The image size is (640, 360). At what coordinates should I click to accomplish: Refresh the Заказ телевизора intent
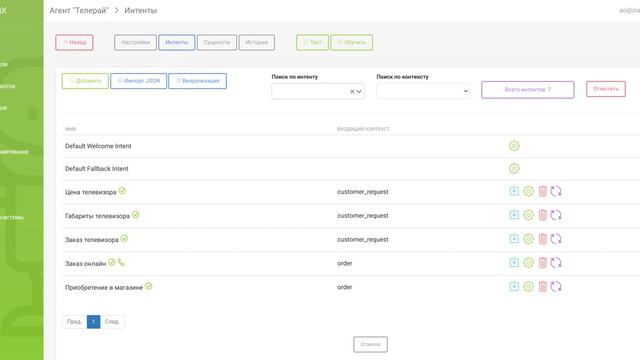click(x=556, y=239)
